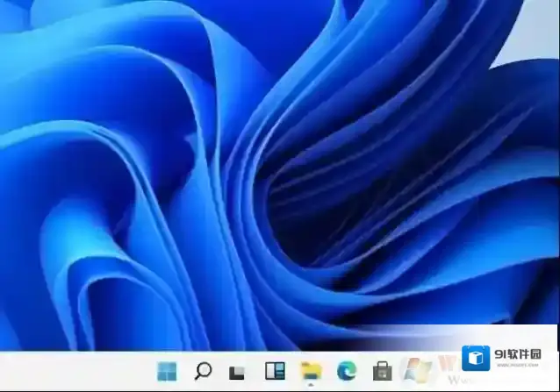Viewport: 560px width, 392px height.
Task: Click the blue 91软件园 cube logo
Action: (476, 358)
